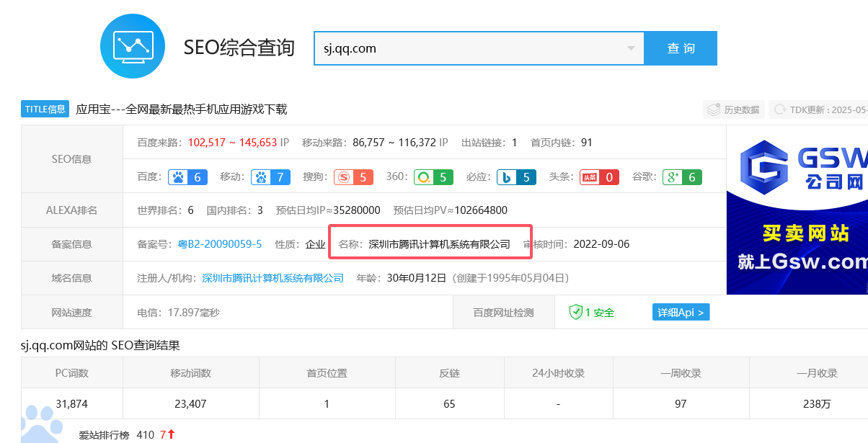
Task: Click the 24小时收录 column header
Action: (x=558, y=373)
